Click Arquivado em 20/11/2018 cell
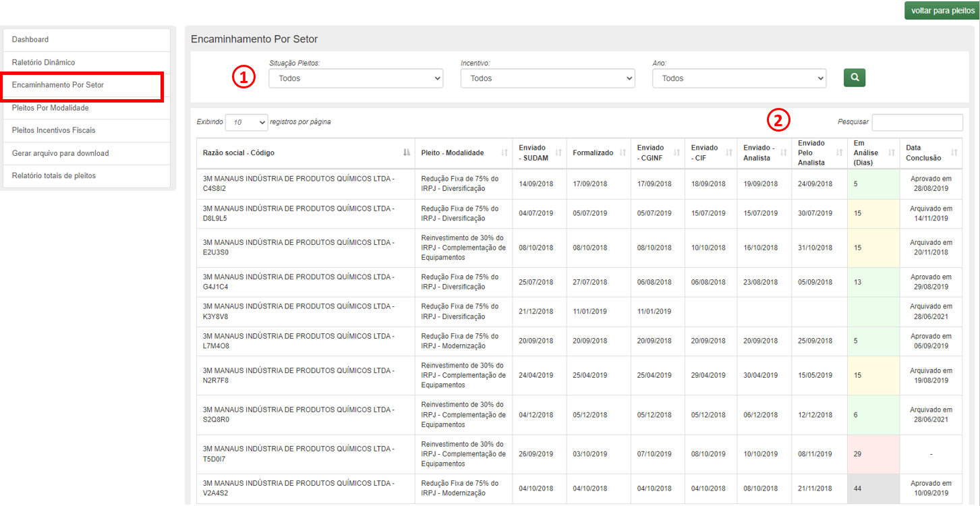The height and width of the screenshot is (506, 980). [x=931, y=248]
